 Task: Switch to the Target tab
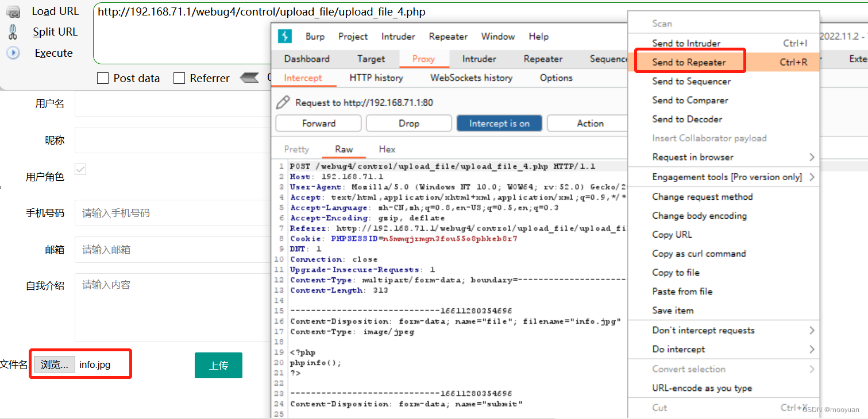tap(371, 59)
